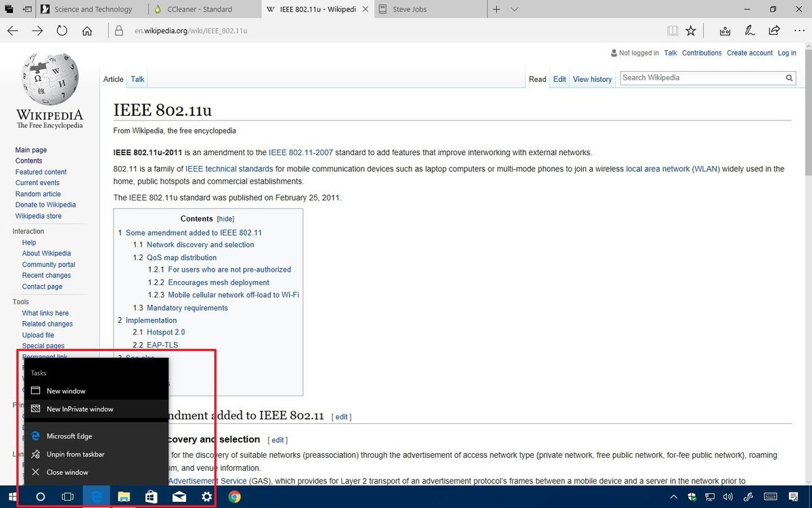
Task: Open the Hub favorites panel
Action: 724,30
